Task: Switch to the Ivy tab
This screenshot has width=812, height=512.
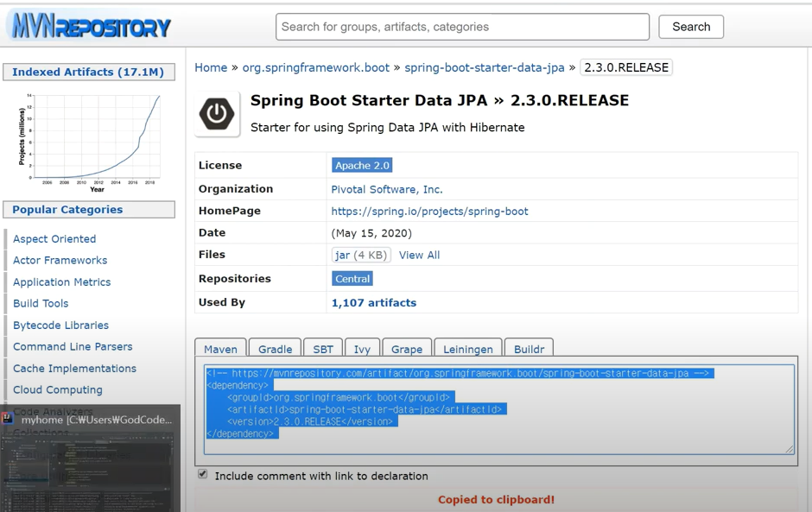Action: point(362,349)
